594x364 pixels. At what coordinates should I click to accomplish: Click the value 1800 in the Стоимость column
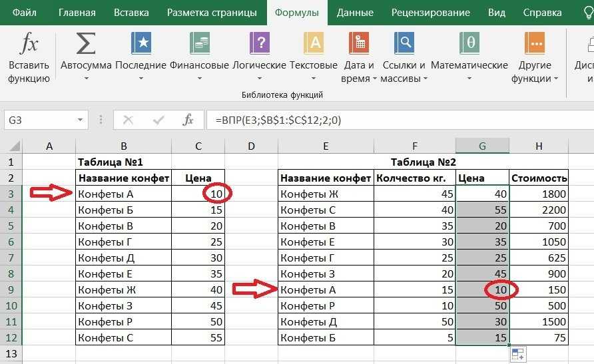(539, 194)
